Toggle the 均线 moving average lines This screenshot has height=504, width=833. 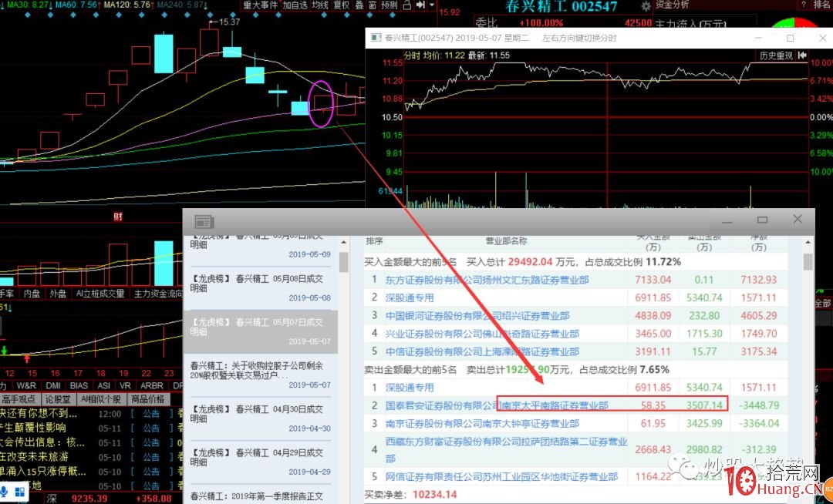[x=320, y=5]
